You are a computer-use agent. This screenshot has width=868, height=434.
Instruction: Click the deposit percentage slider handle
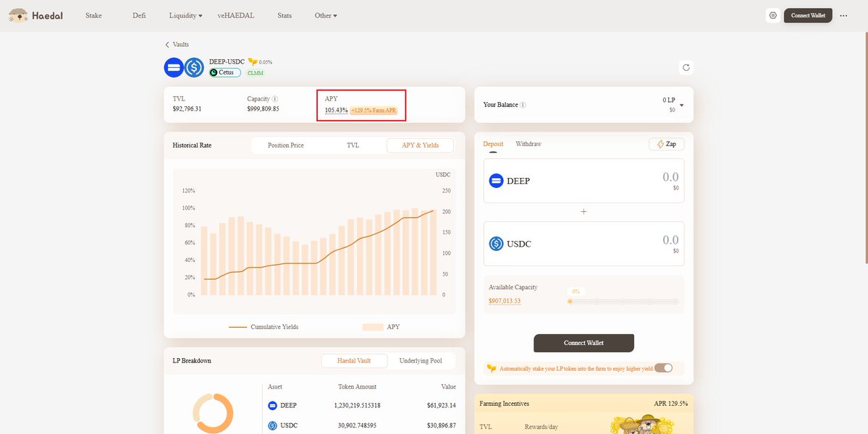point(570,302)
